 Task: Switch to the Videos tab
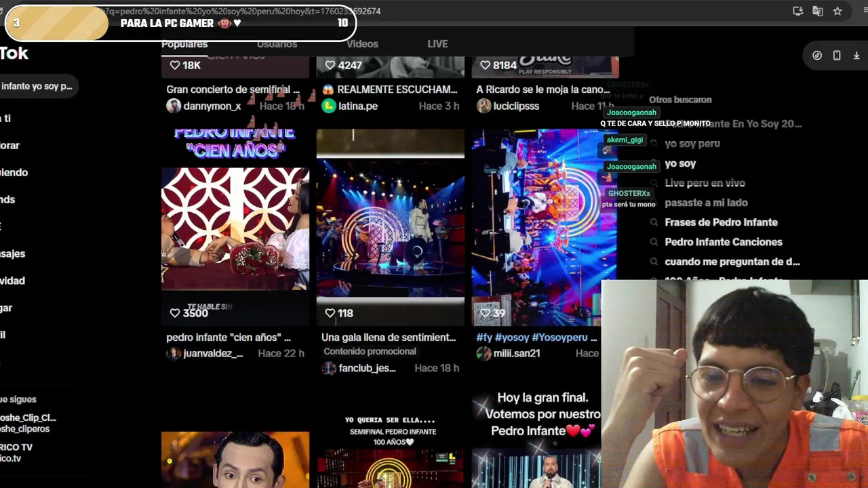[x=363, y=44]
